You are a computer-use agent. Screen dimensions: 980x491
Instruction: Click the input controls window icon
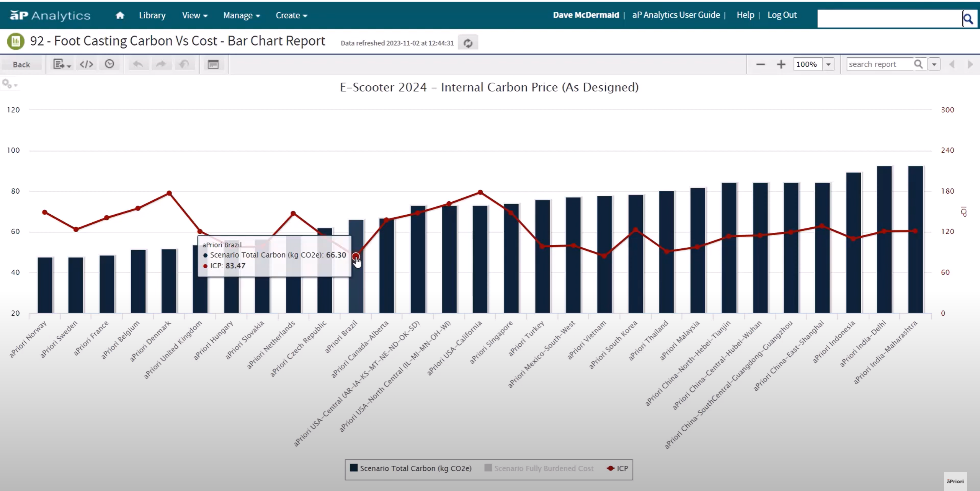click(x=213, y=64)
